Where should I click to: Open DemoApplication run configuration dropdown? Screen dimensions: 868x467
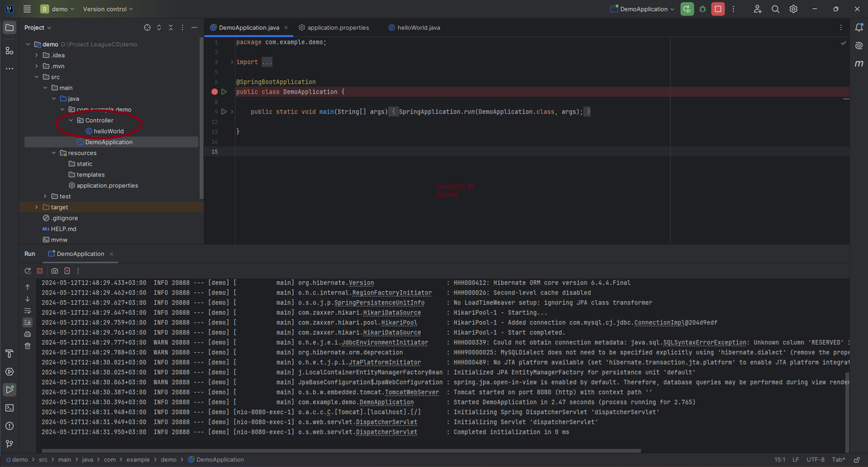click(x=642, y=10)
